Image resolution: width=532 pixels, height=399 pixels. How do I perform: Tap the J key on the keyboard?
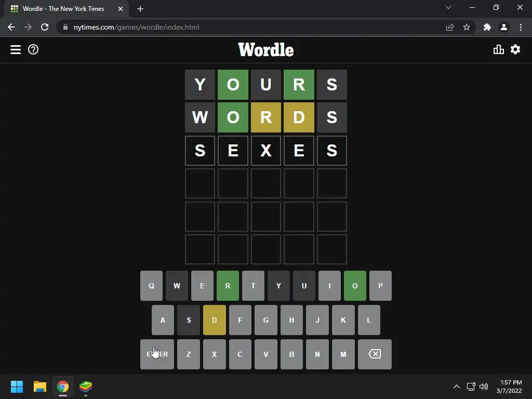tap(317, 320)
